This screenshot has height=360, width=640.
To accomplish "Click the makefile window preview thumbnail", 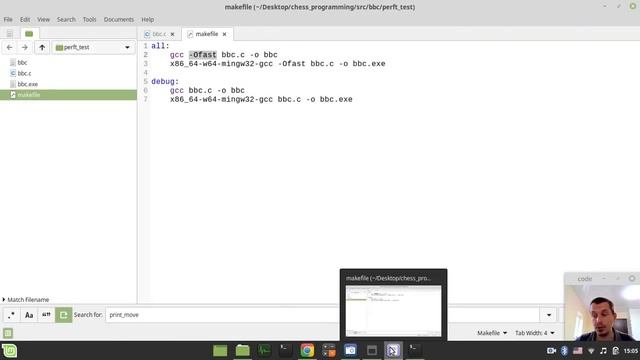I will (393, 311).
